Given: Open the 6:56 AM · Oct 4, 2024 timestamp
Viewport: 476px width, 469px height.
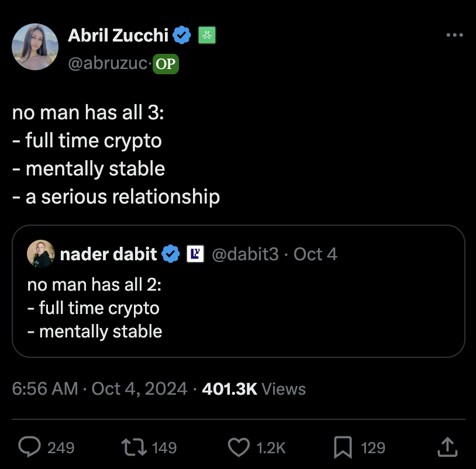Looking at the screenshot, I should coord(99,389).
